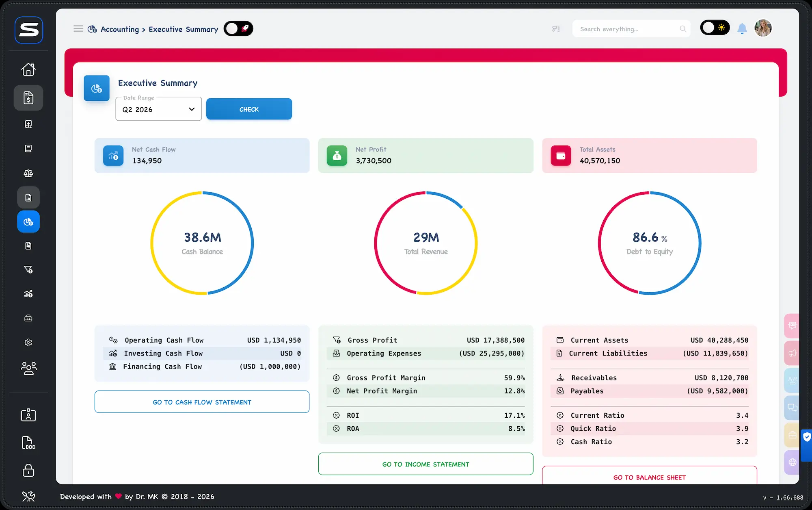Viewport: 812px width, 510px height.
Task: Open the people group sidebar icon
Action: [x=28, y=368]
